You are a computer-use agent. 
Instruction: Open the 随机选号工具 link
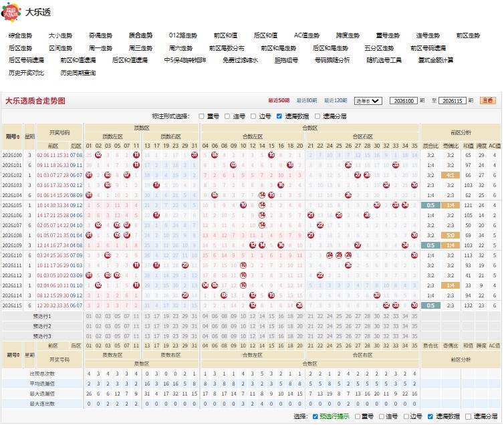(x=384, y=60)
